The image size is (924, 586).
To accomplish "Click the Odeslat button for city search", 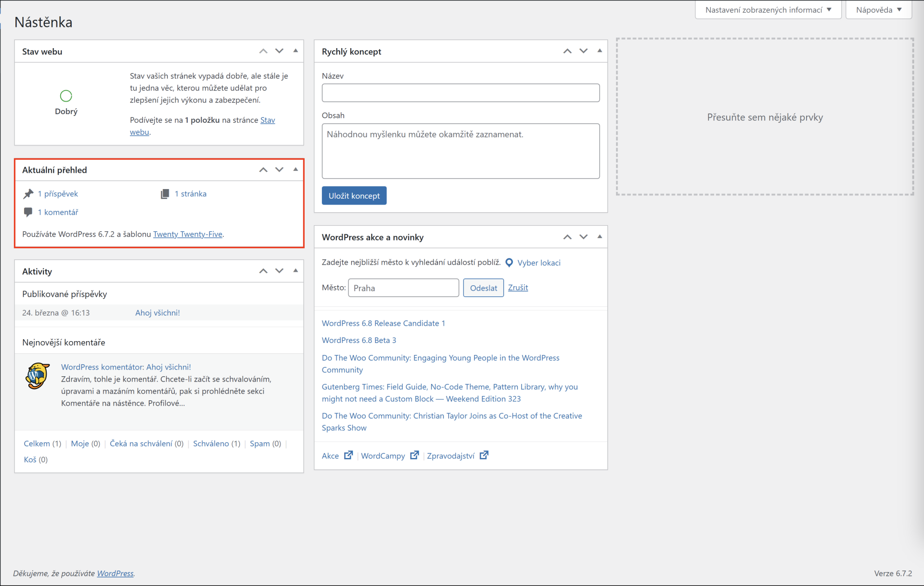I will click(x=483, y=288).
